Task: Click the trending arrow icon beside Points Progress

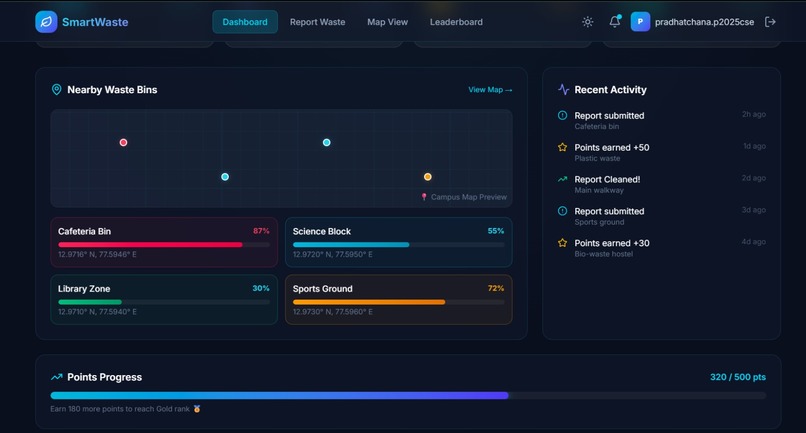Action: [57, 377]
